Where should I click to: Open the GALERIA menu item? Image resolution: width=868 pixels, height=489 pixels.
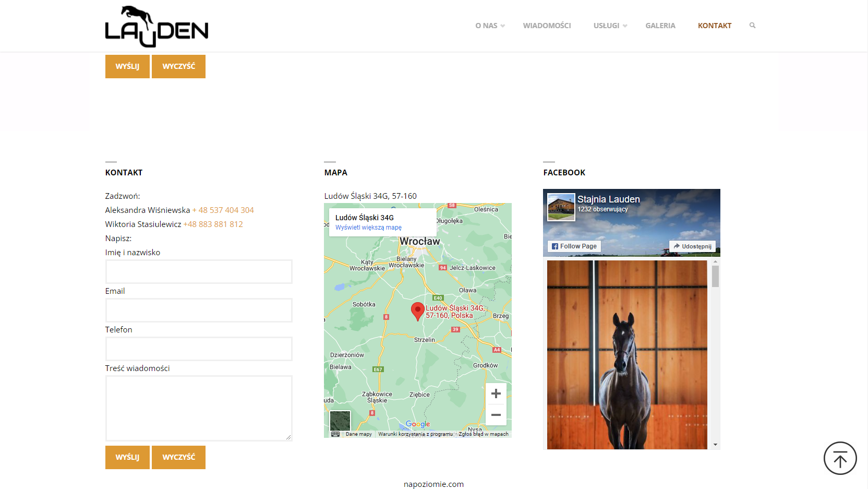660,26
